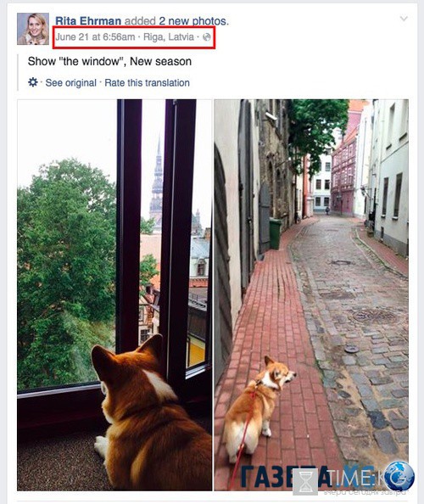Expand the post options chevron menu
Image resolution: width=424 pixels, height=504 pixels.
404,19
